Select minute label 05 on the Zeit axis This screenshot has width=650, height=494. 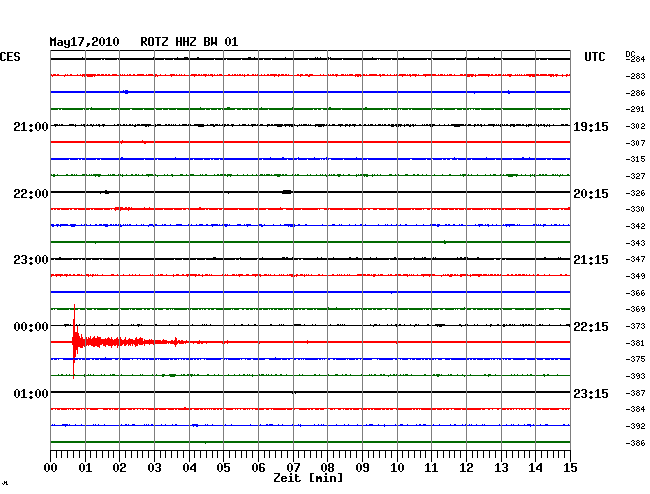click(223, 468)
